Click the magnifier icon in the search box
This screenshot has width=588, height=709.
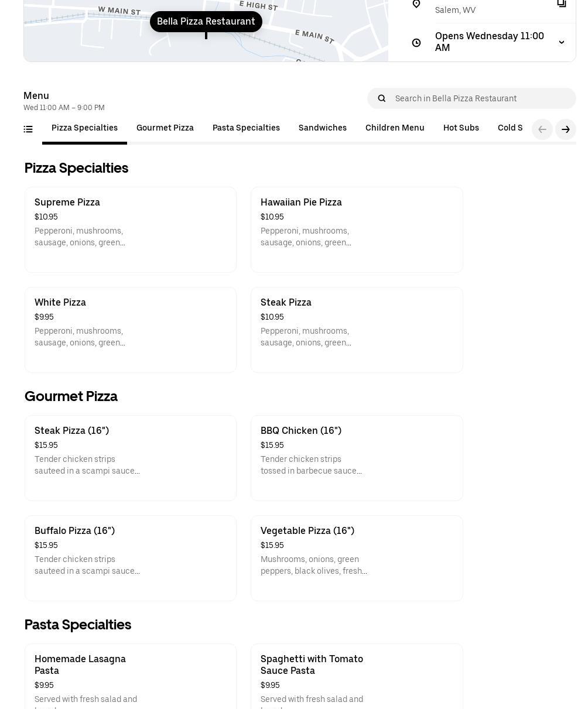pos(382,98)
